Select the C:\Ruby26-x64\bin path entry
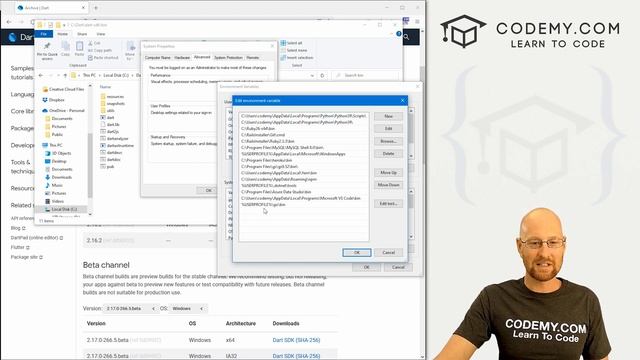Image resolution: width=640 pixels, height=360 pixels. (x=304, y=129)
